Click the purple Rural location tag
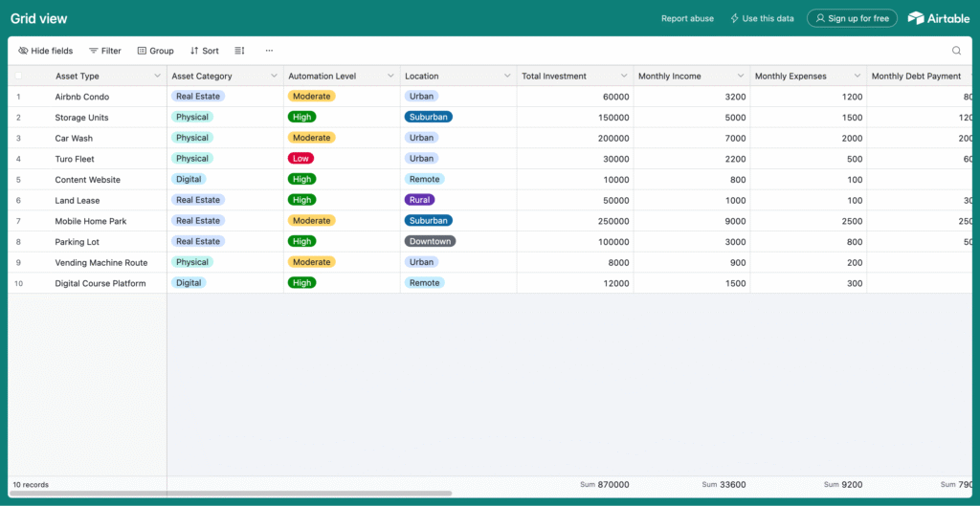 click(x=419, y=200)
